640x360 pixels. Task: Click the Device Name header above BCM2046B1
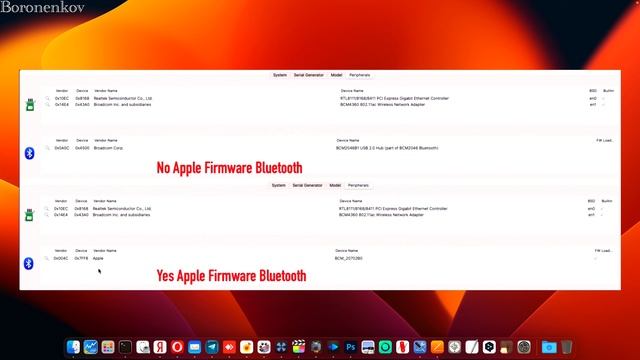pos(348,140)
